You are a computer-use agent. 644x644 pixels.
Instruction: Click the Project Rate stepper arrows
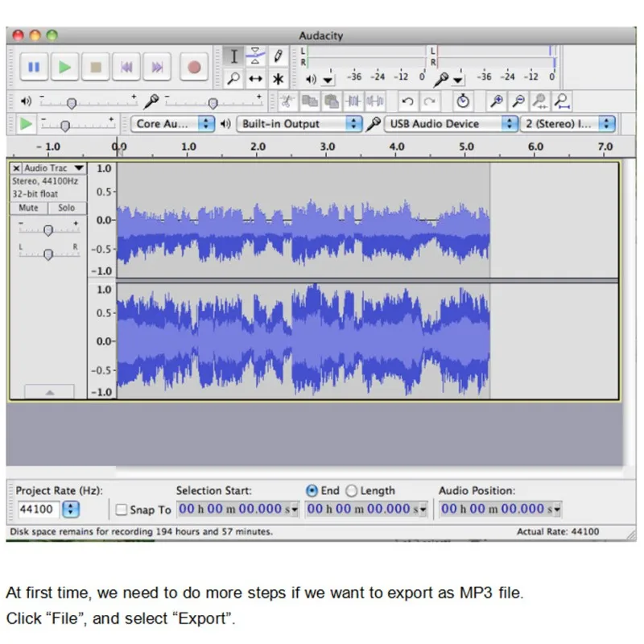71,510
